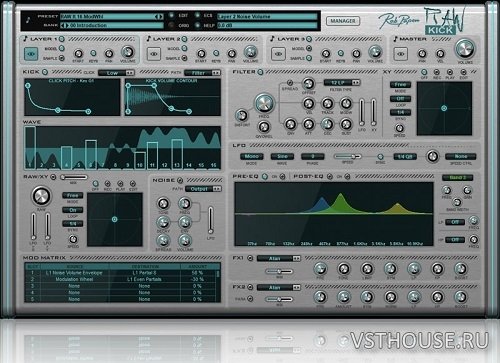This screenshot has height=363, width=500.
Task: Click the Filter Track knob
Action: (327, 104)
